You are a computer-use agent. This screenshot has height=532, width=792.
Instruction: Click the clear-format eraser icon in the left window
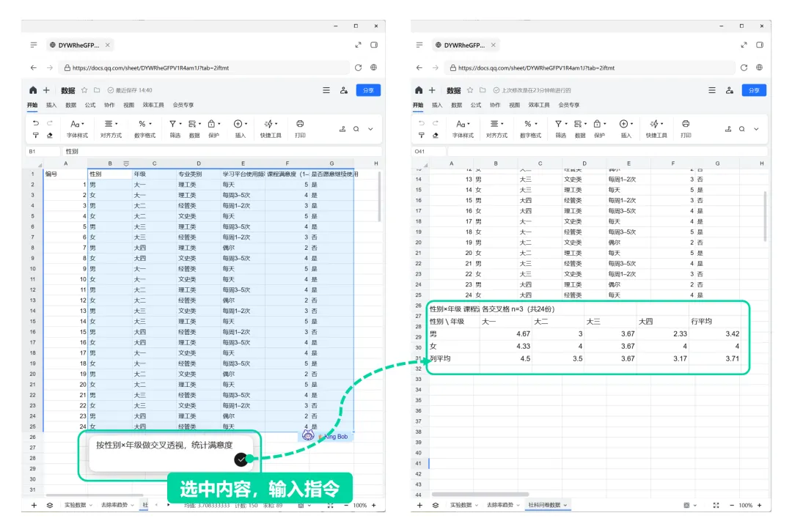50,136
